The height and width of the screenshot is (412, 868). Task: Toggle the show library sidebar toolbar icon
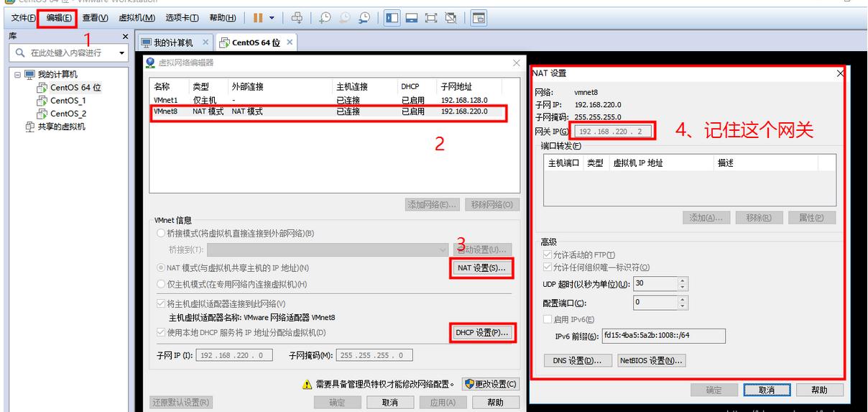pyautogui.click(x=392, y=17)
